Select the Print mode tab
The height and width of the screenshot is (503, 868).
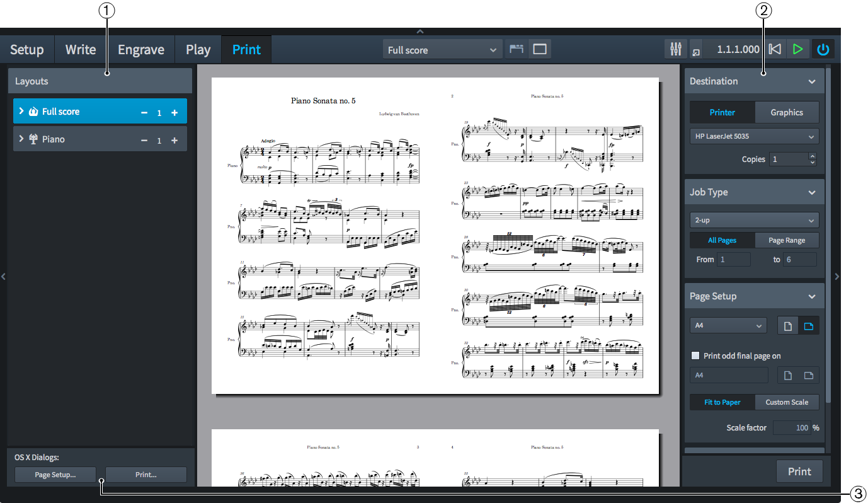click(x=246, y=50)
